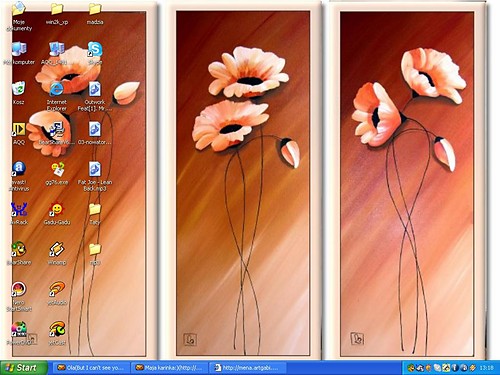Switch to the Maja karinka chat window
The image size is (500, 375).
pyautogui.click(x=169, y=368)
